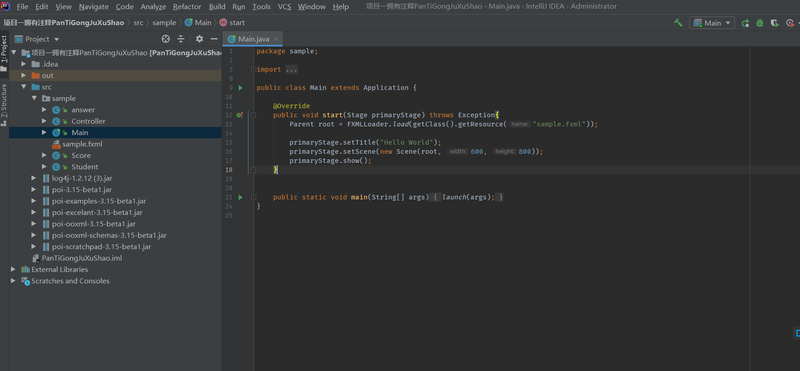Select poi-ooxml-schemas-3.15-beta1.jar in tree
This screenshot has width=800, height=371.
tap(109, 235)
